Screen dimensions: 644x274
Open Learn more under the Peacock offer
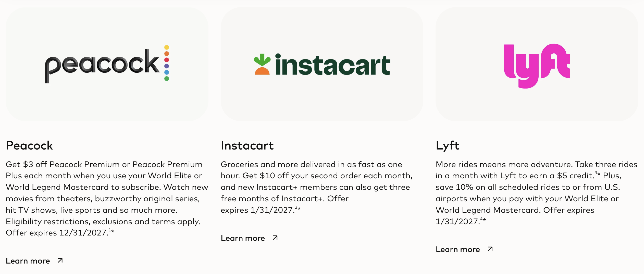[x=28, y=261]
